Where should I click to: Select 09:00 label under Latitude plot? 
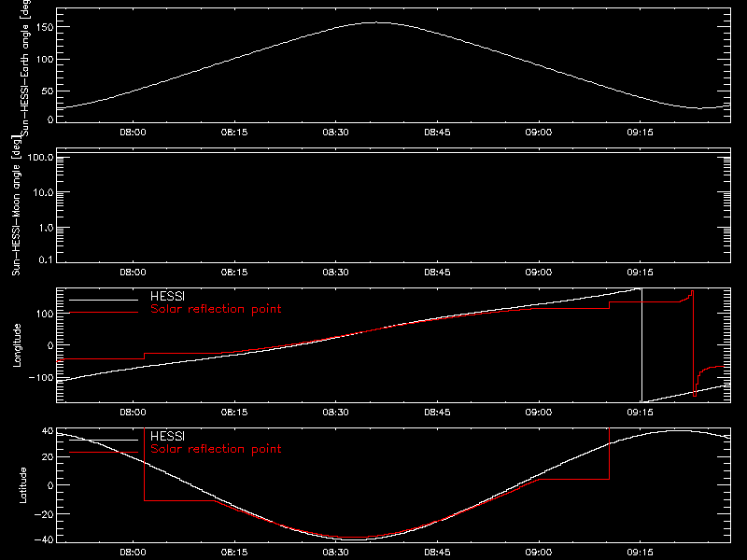click(x=539, y=552)
